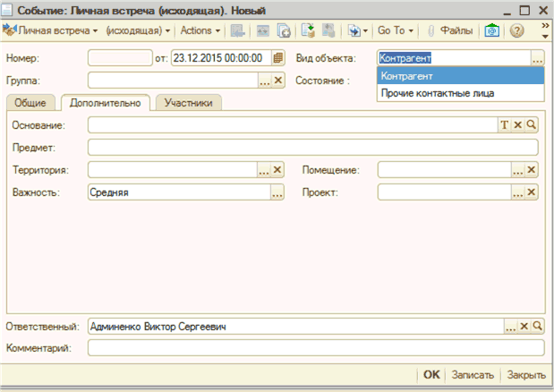554x392 pixels.
Task: Switch to the Участники tab
Action: (x=188, y=103)
